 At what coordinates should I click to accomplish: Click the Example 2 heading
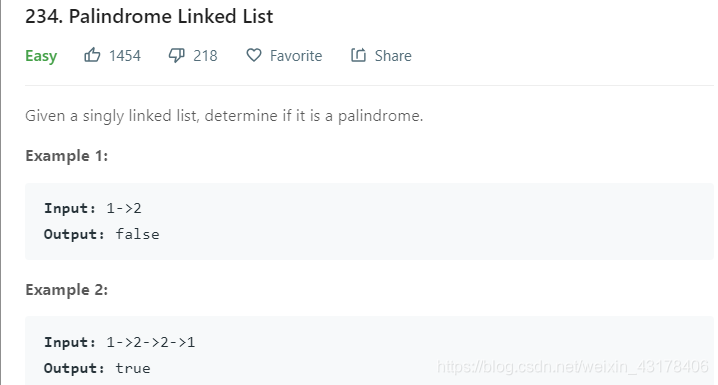[67, 290]
